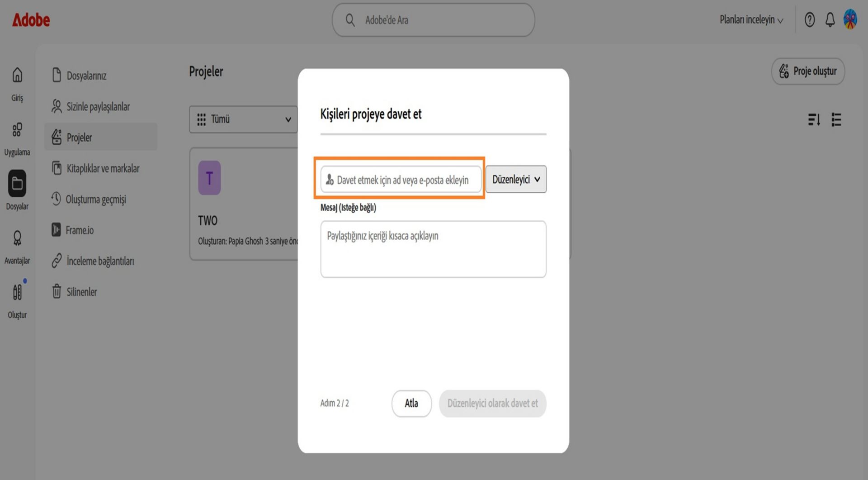Open the Uygulama apps icon
This screenshot has height=480, width=868.
tap(17, 130)
